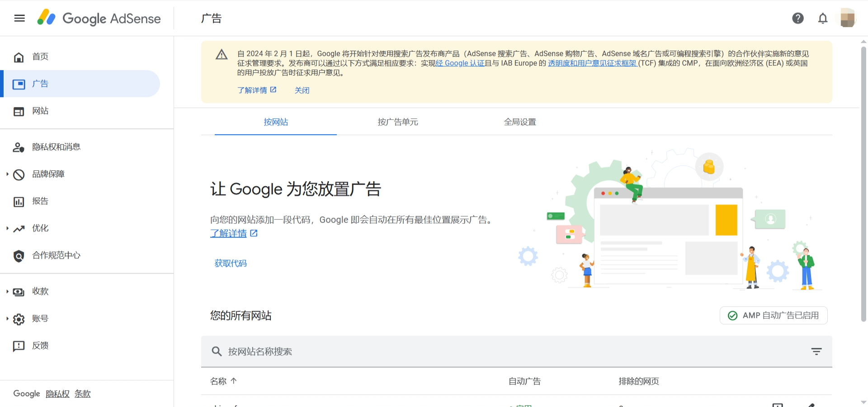
Task: Click the 您的所有网站 heading
Action: pyautogui.click(x=241, y=315)
